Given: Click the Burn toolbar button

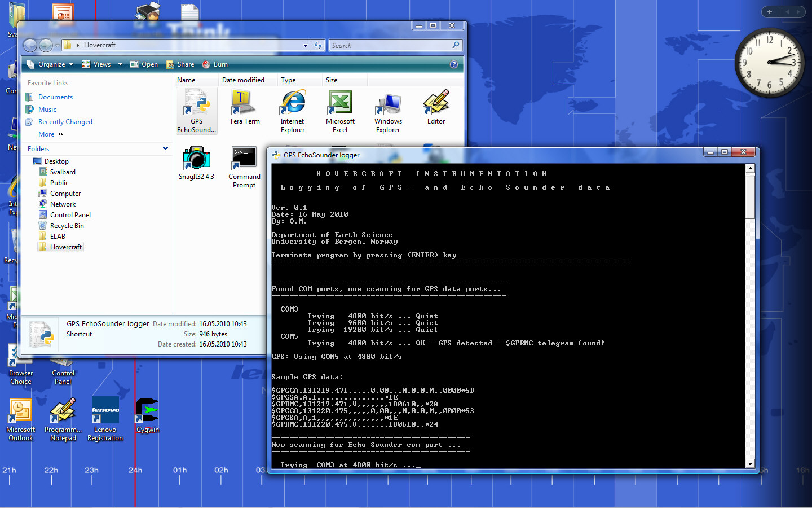Looking at the screenshot, I should pos(215,64).
